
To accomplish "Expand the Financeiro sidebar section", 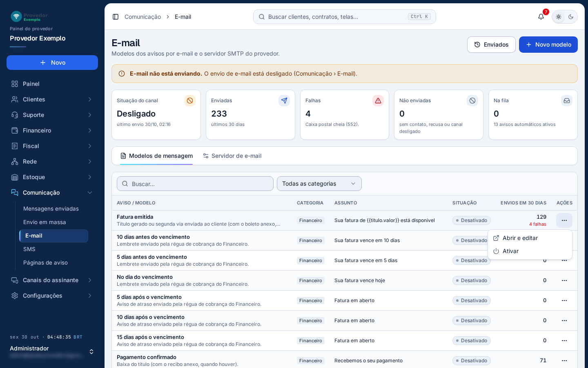I will coord(52,130).
